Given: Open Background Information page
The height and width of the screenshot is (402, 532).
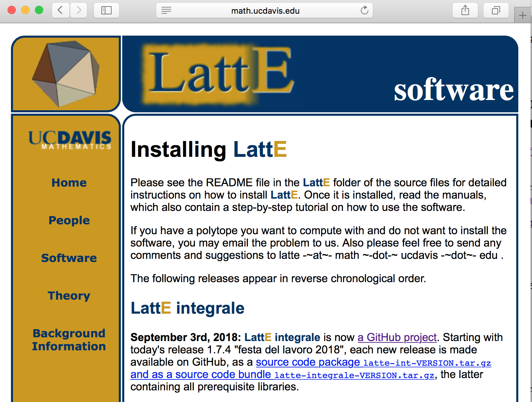Looking at the screenshot, I should 69,340.
